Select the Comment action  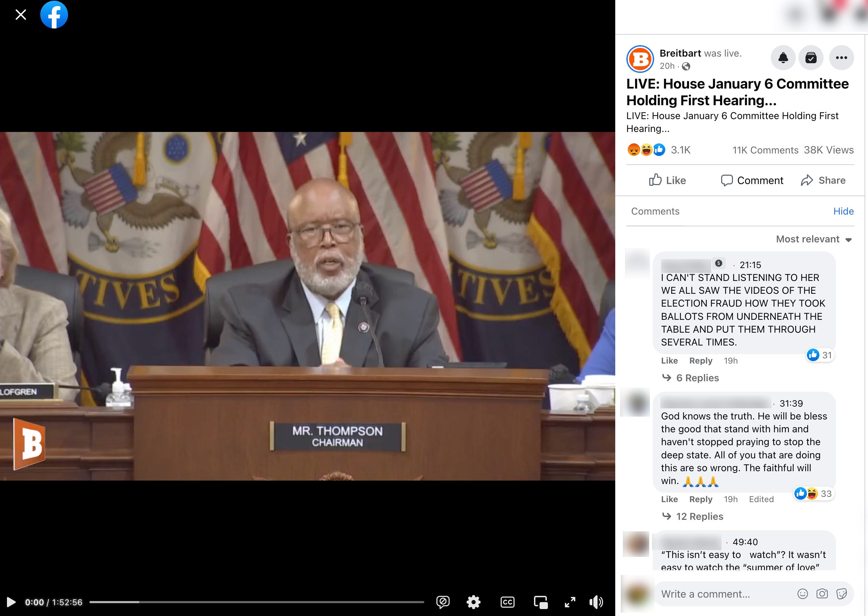[752, 180]
